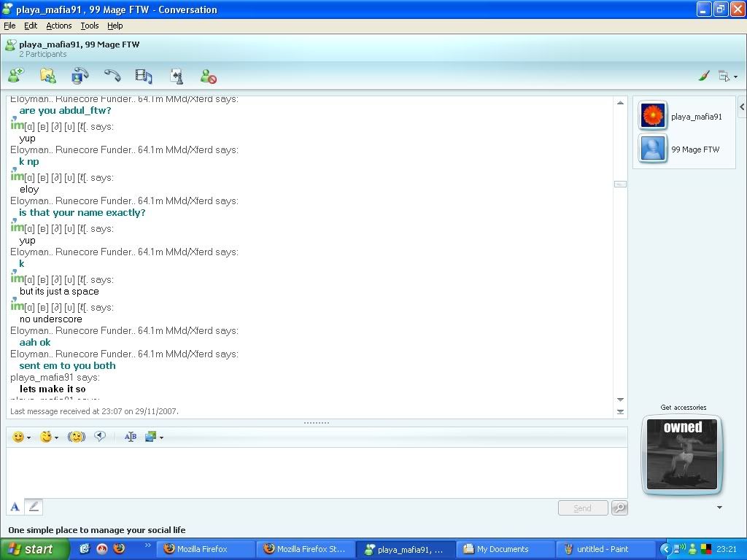Screen dimensions: 747x560
Task: Click the invite contact to conversation icon
Action: click(16, 75)
